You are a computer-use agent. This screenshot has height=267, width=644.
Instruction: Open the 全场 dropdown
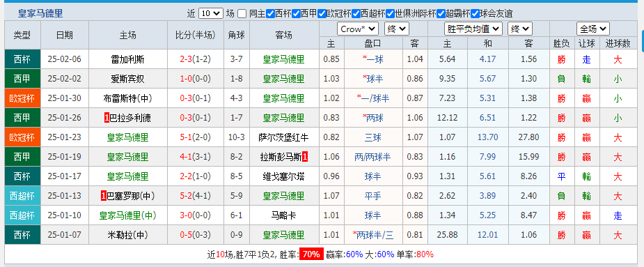tap(592, 29)
